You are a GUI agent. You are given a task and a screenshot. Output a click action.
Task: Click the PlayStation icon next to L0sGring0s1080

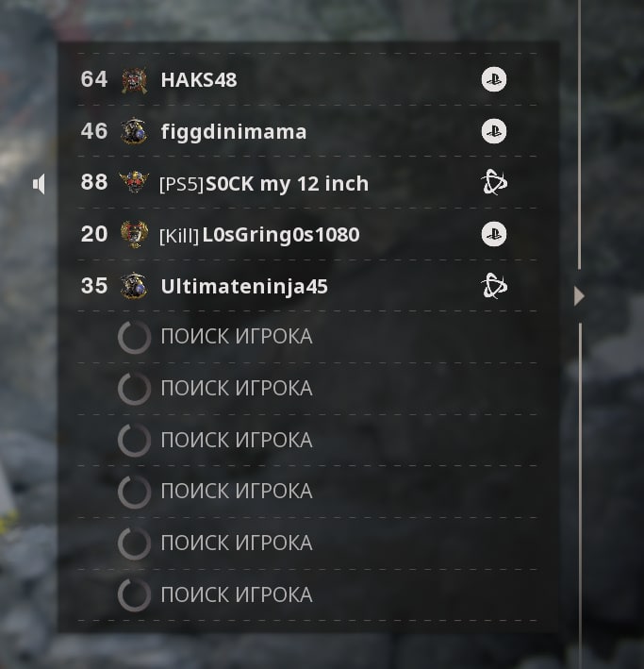494,234
